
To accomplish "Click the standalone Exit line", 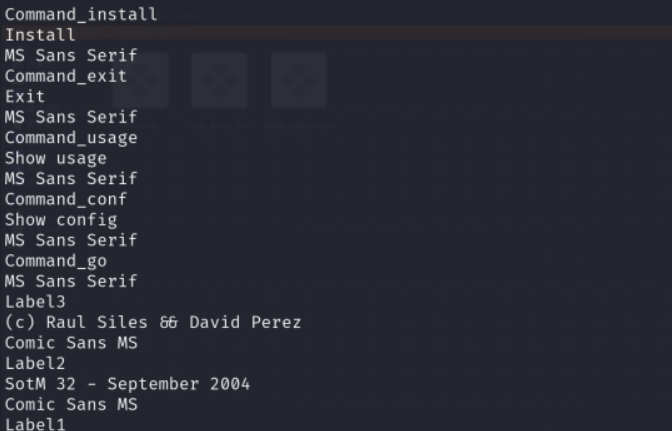I will point(25,96).
